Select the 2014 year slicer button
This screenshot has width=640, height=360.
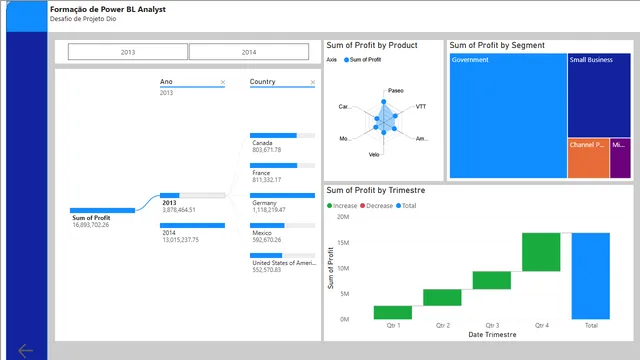coord(249,52)
